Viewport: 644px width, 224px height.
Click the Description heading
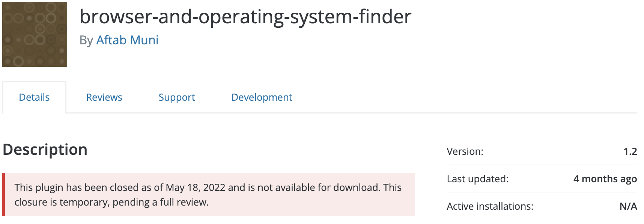[x=45, y=150]
